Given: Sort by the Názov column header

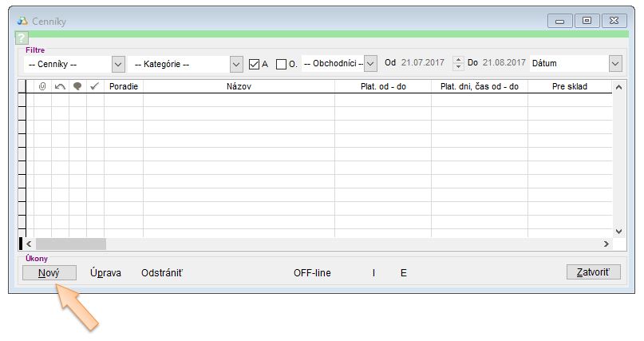Looking at the screenshot, I should point(239,86).
